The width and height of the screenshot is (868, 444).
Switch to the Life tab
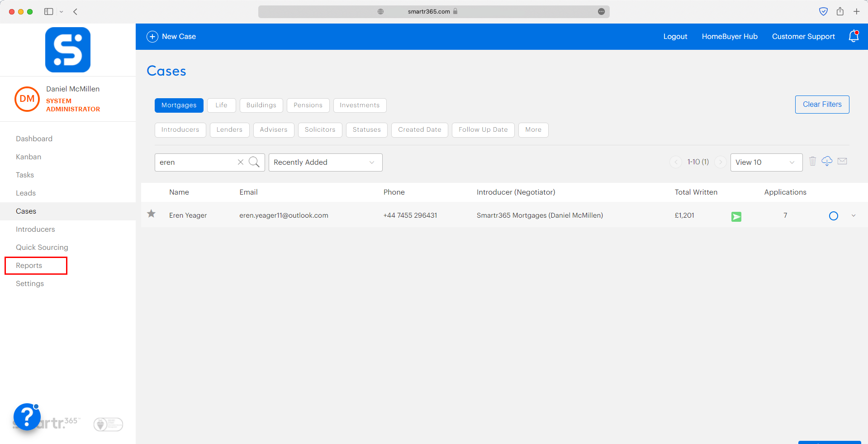222,105
